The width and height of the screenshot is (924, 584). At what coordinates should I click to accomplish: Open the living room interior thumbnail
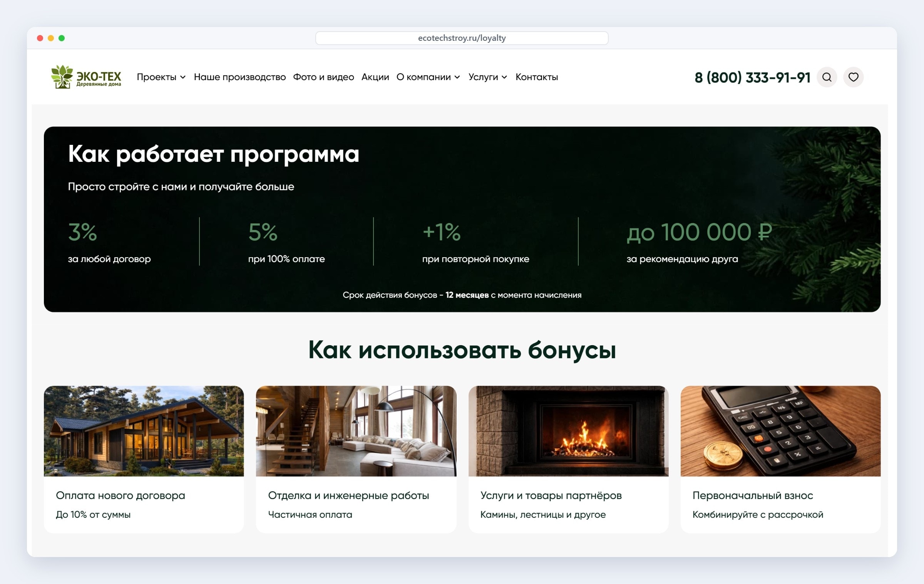pyautogui.click(x=356, y=431)
